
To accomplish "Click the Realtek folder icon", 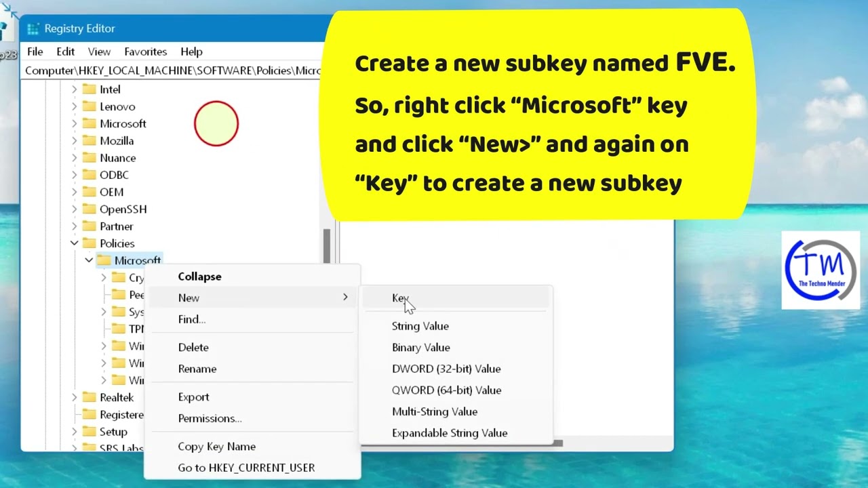I will click(x=89, y=397).
